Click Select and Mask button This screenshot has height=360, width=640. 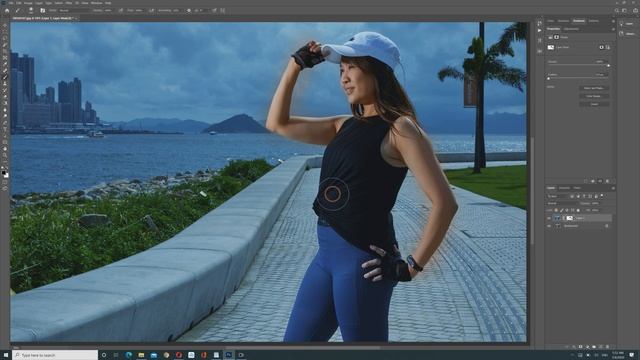(594, 88)
